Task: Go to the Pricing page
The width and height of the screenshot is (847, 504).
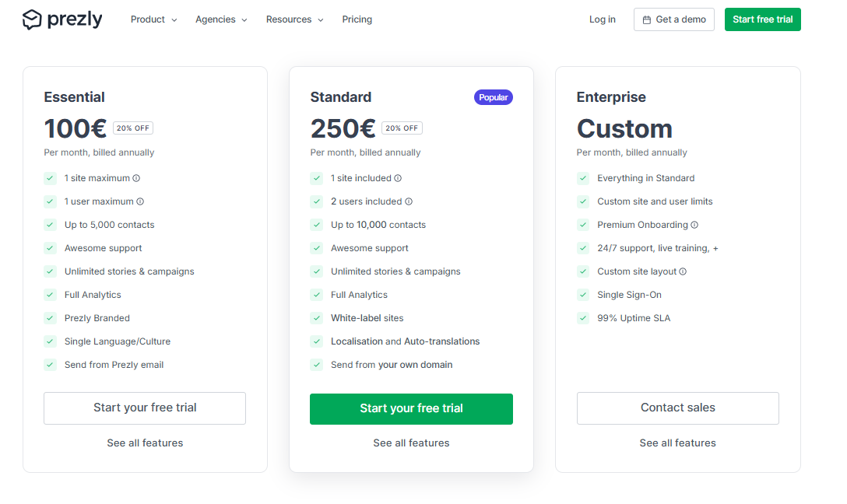Action: click(357, 19)
